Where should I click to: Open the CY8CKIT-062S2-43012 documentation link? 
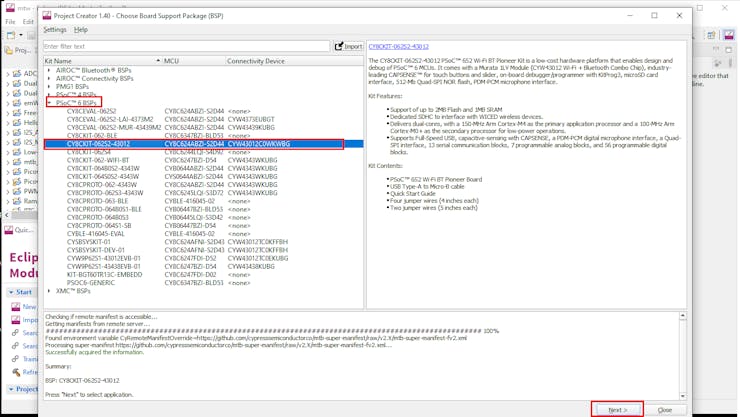(x=398, y=46)
